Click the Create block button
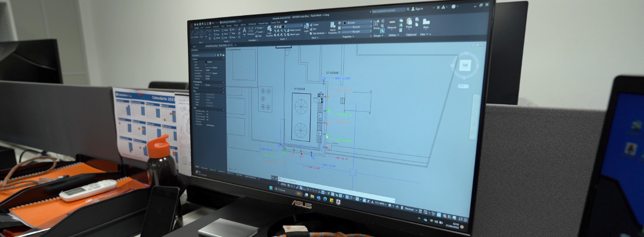Viewport: 644px width, 237px height. pyautogui.click(x=314, y=25)
